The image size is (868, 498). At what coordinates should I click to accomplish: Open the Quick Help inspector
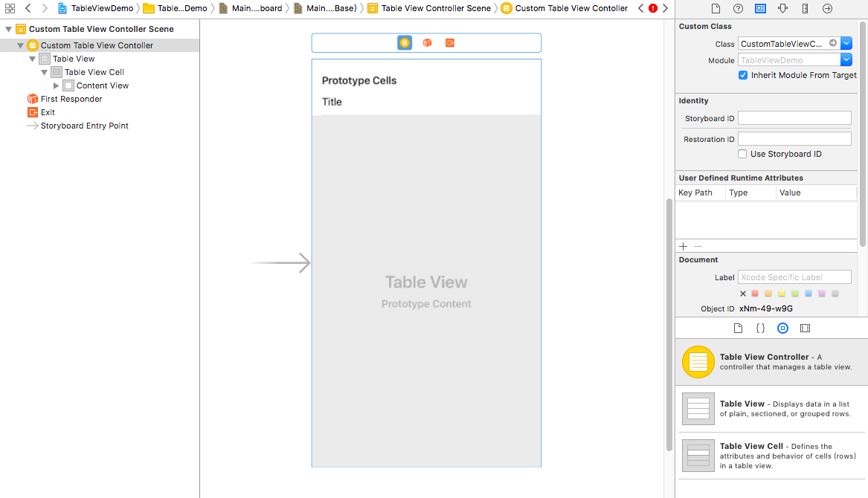[x=738, y=9]
